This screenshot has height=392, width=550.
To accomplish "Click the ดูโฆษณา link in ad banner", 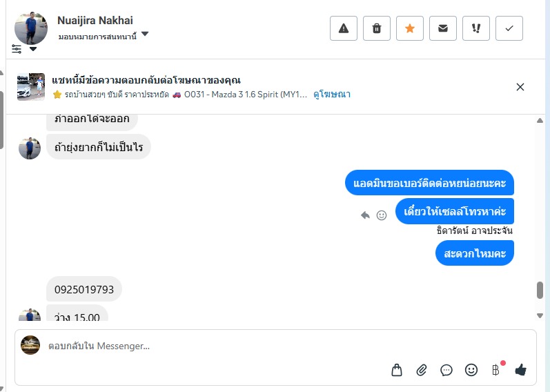I will point(332,94).
